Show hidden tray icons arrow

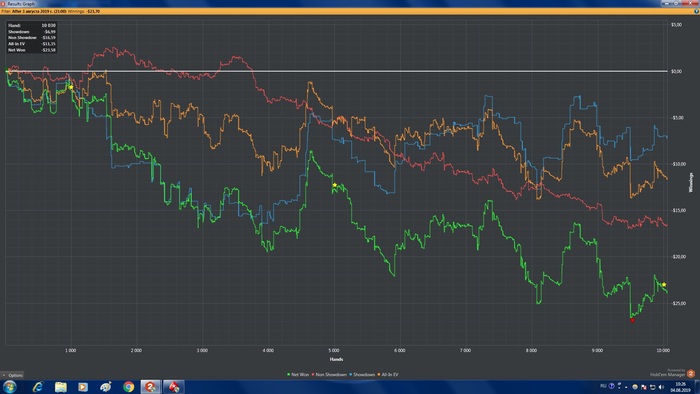click(626, 387)
